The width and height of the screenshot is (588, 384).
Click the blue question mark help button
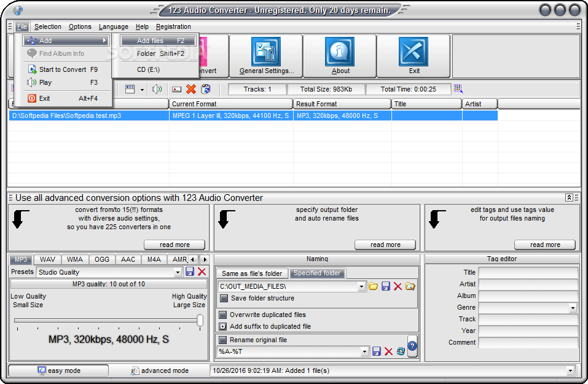pyautogui.click(x=412, y=346)
